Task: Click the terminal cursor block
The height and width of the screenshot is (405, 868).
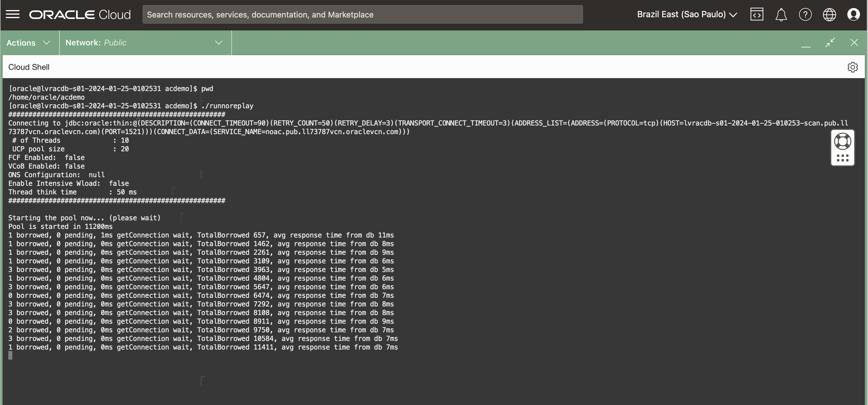Action: (10, 355)
